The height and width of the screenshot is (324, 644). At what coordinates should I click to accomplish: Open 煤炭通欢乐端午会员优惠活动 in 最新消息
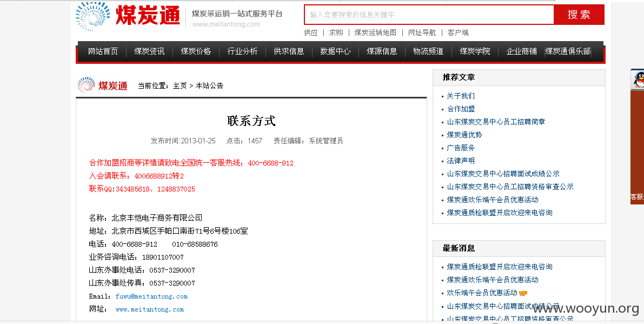point(493,280)
